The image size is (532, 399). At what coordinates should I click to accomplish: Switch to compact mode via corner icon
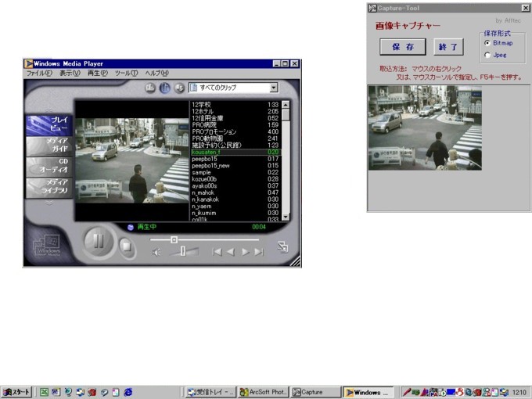[x=282, y=246]
